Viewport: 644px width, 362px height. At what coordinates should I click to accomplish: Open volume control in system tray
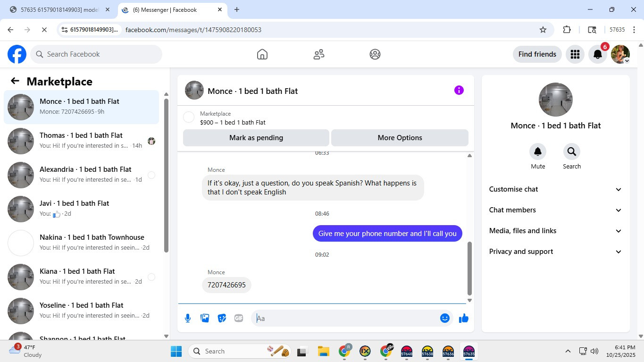594,351
